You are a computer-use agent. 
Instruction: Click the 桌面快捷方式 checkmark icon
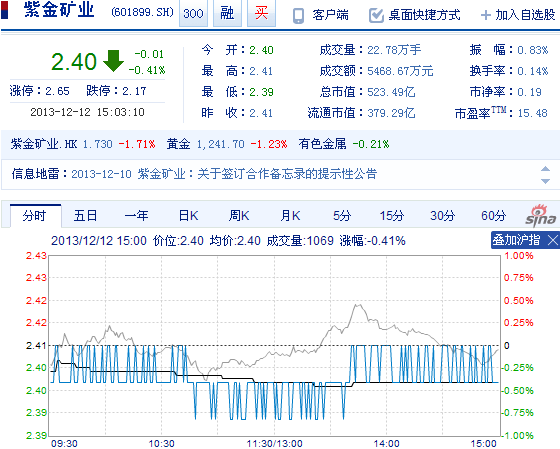pyautogui.click(x=376, y=15)
